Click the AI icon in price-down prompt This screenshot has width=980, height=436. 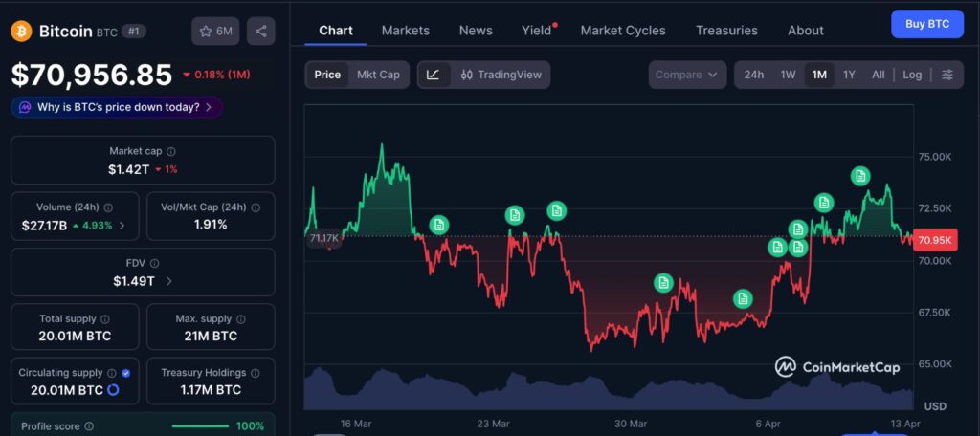pyautogui.click(x=25, y=107)
